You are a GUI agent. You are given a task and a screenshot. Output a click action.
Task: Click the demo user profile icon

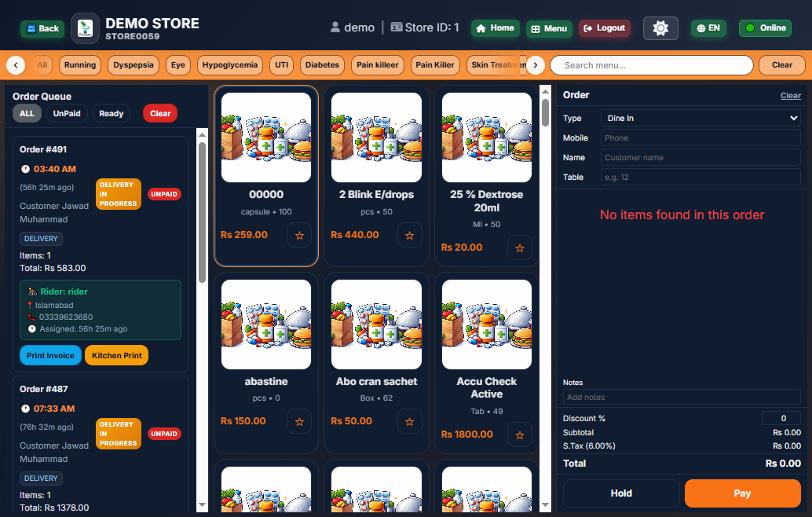click(335, 27)
